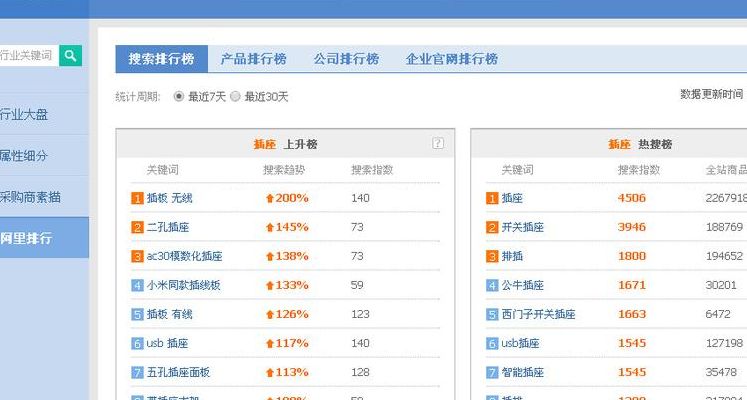Click the 插座 上升榜 panel title
747x400 pixels.
285,144
